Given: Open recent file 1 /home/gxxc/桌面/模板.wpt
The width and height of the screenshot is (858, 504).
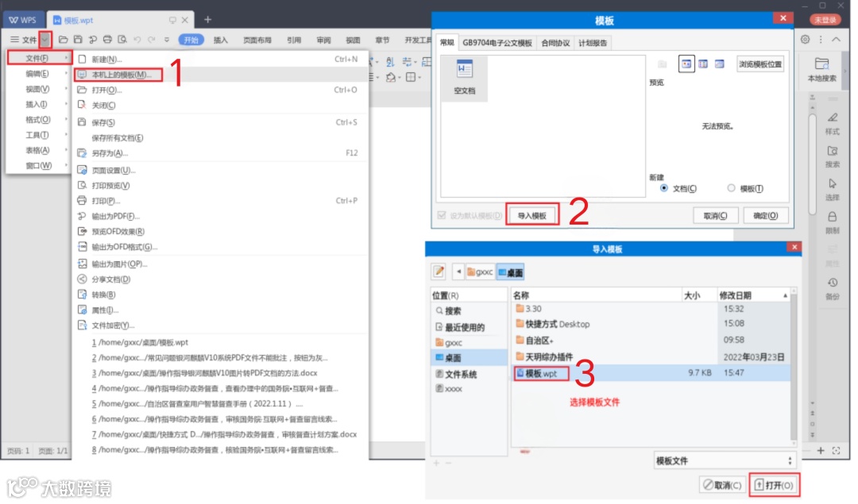Looking at the screenshot, I should pyautogui.click(x=221, y=342).
